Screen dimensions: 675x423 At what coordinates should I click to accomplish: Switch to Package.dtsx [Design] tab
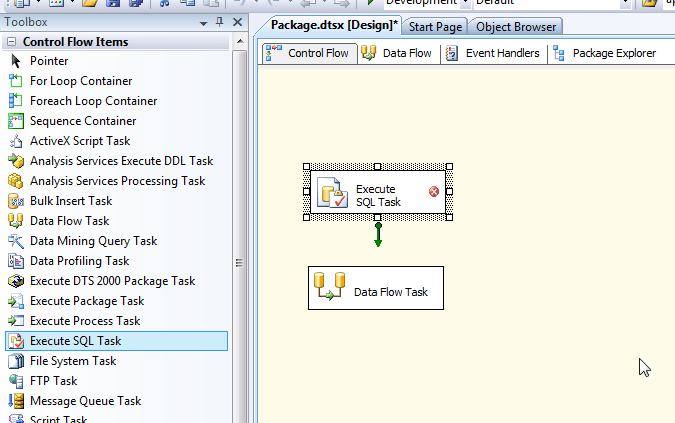point(334,25)
